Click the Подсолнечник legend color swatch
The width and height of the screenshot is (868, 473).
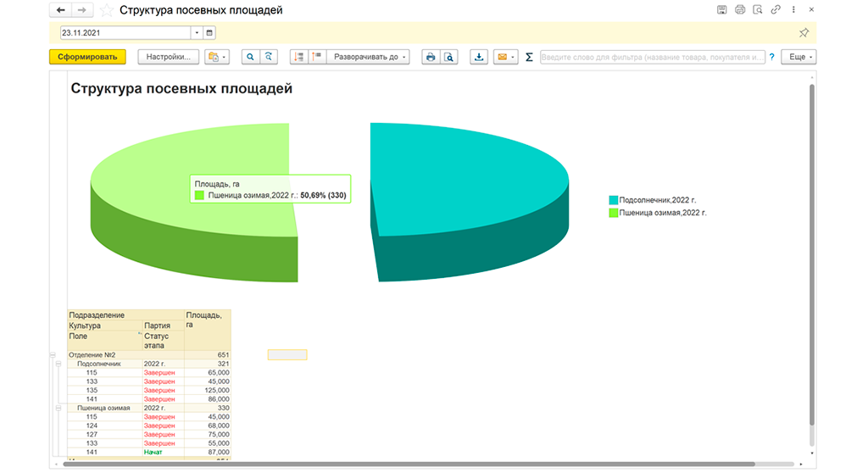614,200
